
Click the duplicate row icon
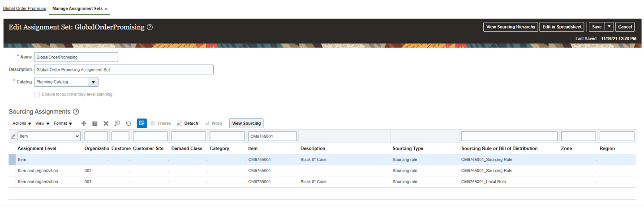pyautogui.click(x=95, y=123)
